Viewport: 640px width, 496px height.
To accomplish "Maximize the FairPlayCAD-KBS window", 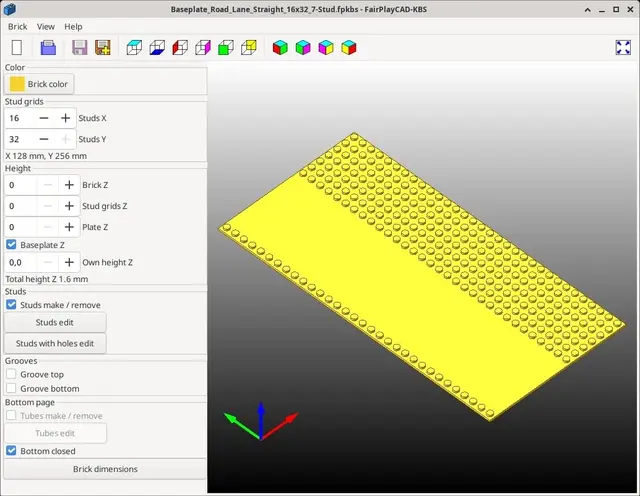I will (616, 9).
